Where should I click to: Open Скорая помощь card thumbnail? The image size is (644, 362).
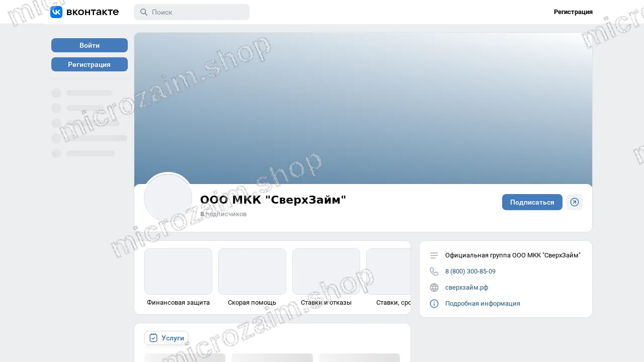coord(252,271)
